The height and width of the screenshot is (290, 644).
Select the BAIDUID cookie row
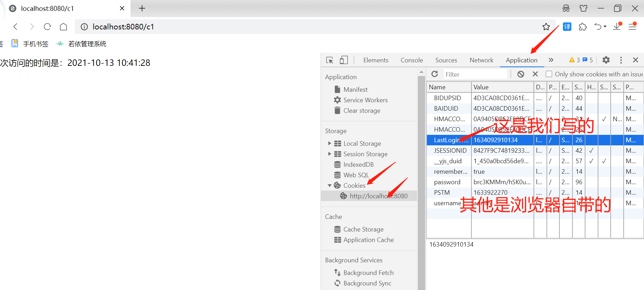[x=535, y=109]
